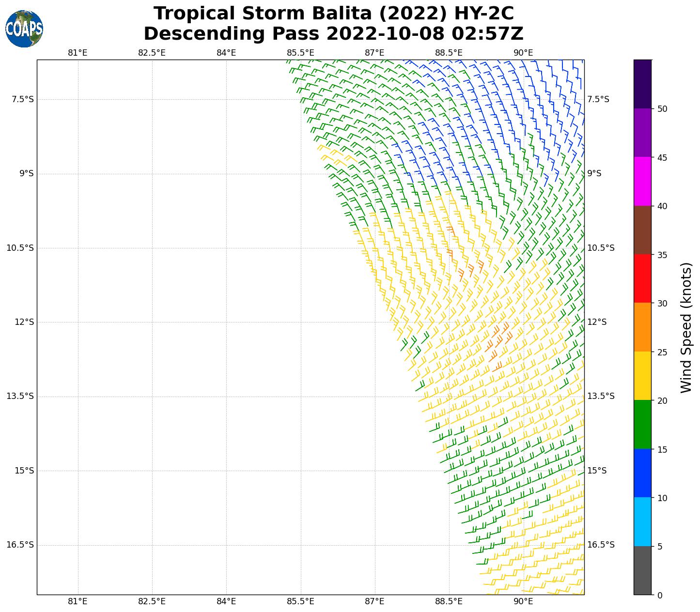Select the gray 0–5 knot colorbar segment
Screen dimensions: 700x612
(x=642, y=570)
